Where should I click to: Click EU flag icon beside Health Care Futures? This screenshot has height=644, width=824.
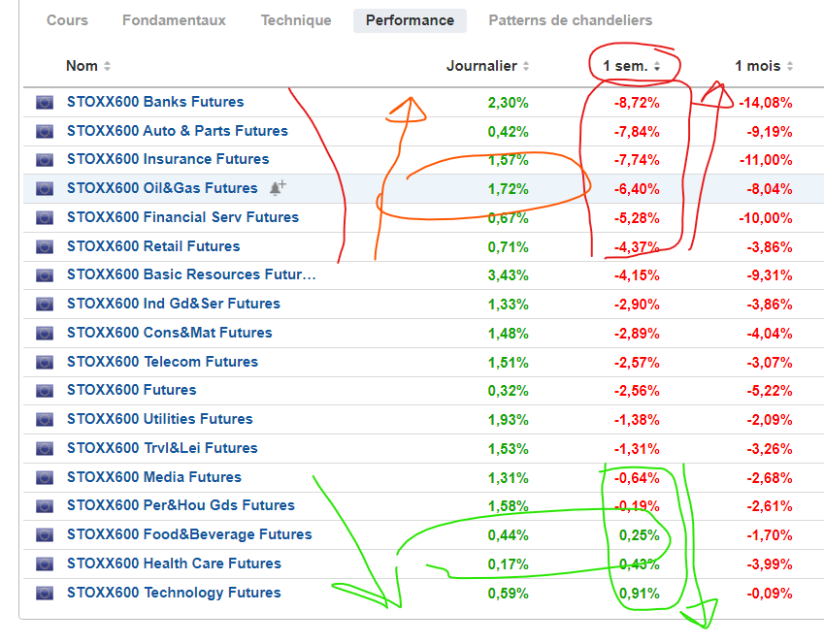point(45,563)
